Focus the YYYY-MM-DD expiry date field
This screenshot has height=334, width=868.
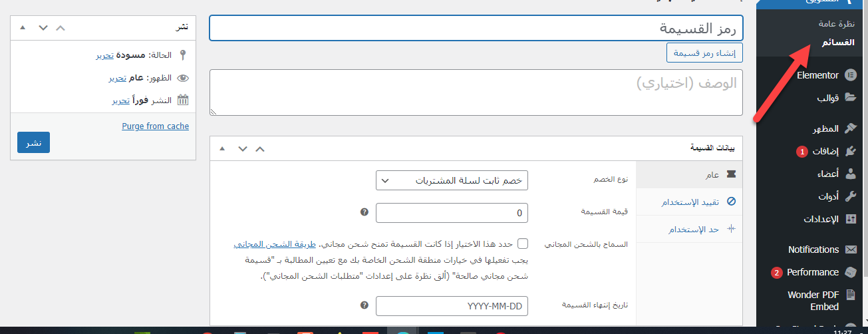point(452,306)
